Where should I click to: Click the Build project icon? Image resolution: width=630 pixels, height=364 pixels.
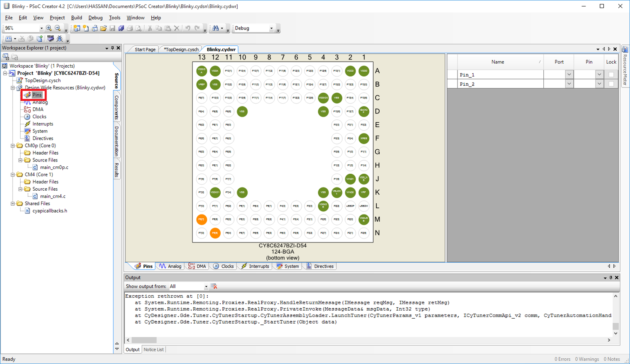tap(9, 39)
